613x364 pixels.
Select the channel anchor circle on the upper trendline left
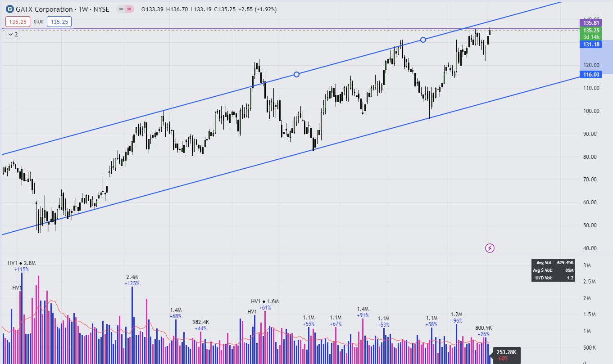click(x=296, y=74)
